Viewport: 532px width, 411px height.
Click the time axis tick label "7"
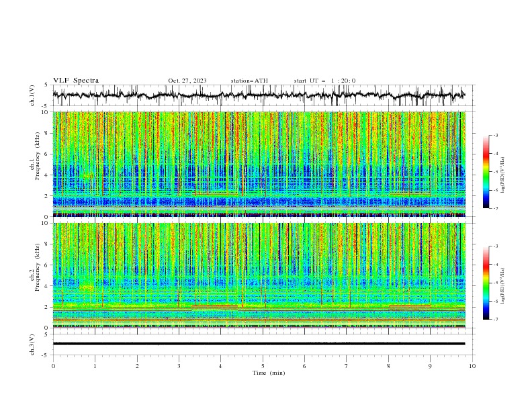click(347, 366)
